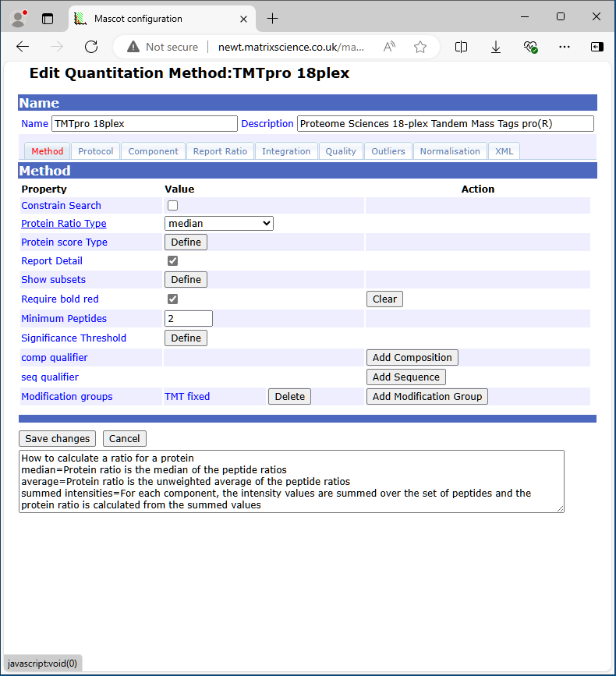
Task: Click the Clear button
Action: pyautogui.click(x=384, y=299)
